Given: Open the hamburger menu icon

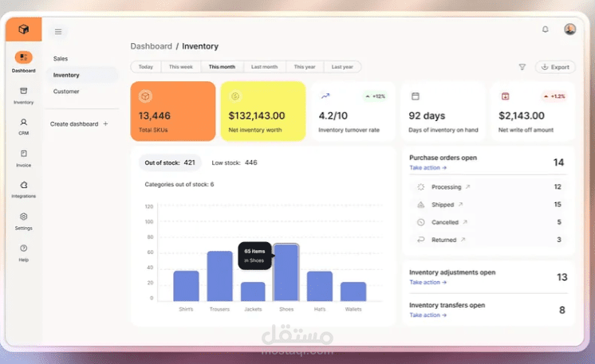Looking at the screenshot, I should [58, 31].
